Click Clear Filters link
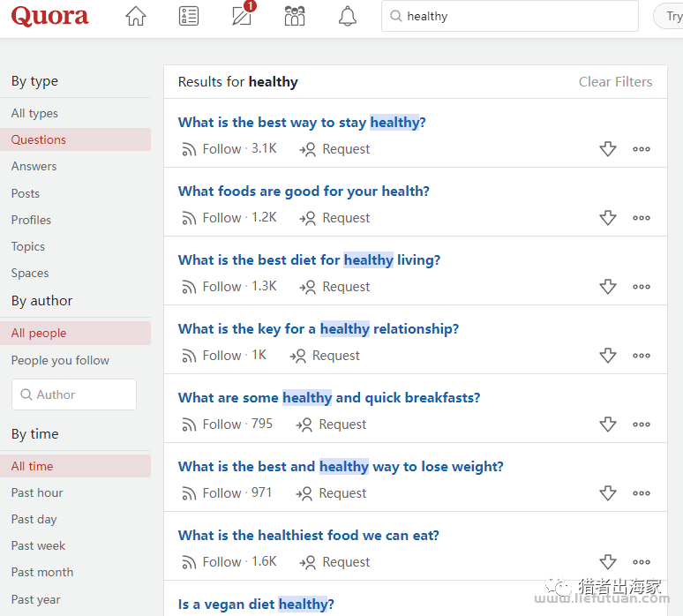Image resolution: width=683 pixels, height=616 pixels. [x=615, y=82]
